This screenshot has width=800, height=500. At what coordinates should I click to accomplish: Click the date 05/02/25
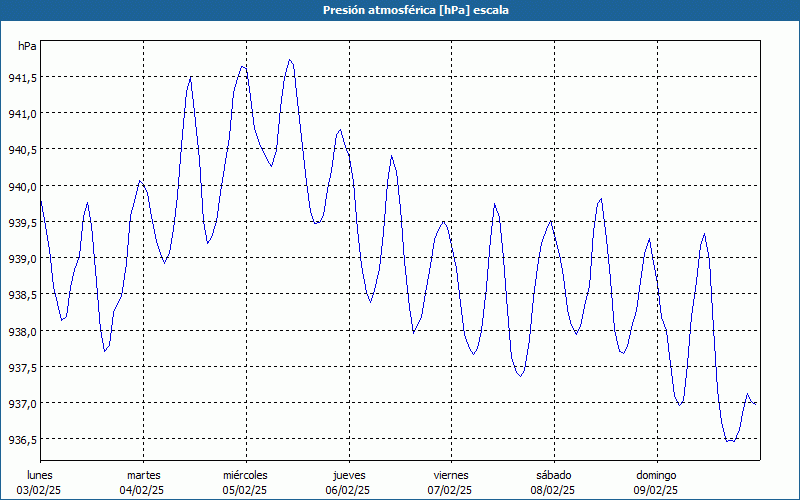pos(244,490)
